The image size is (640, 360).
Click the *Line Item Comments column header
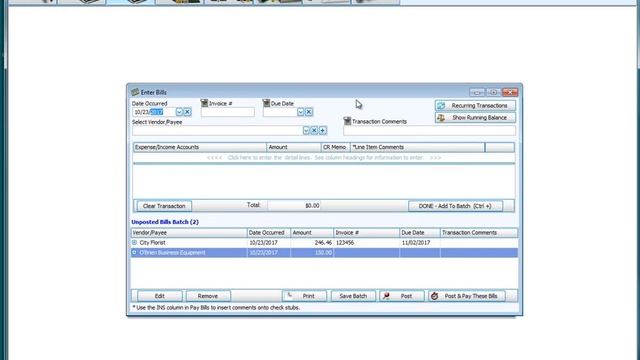(418, 147)
